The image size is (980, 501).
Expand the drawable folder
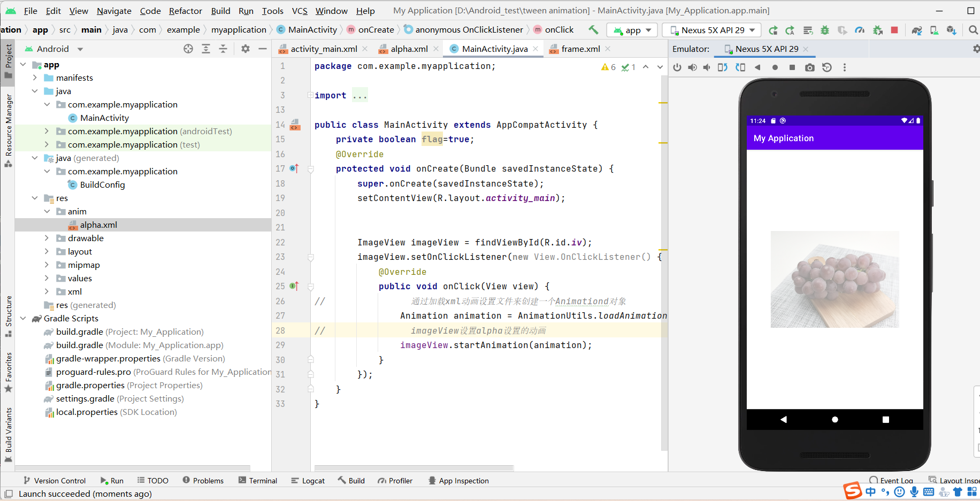pos(47,238)
